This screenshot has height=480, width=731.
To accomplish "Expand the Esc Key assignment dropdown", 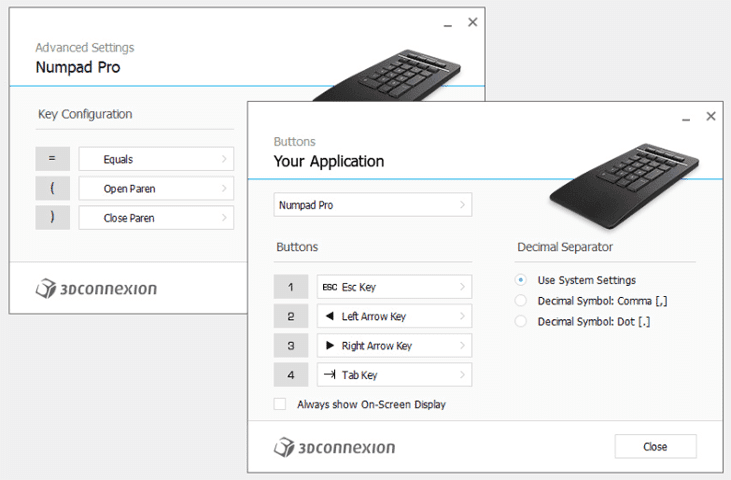I will click(x=394, y=287).
